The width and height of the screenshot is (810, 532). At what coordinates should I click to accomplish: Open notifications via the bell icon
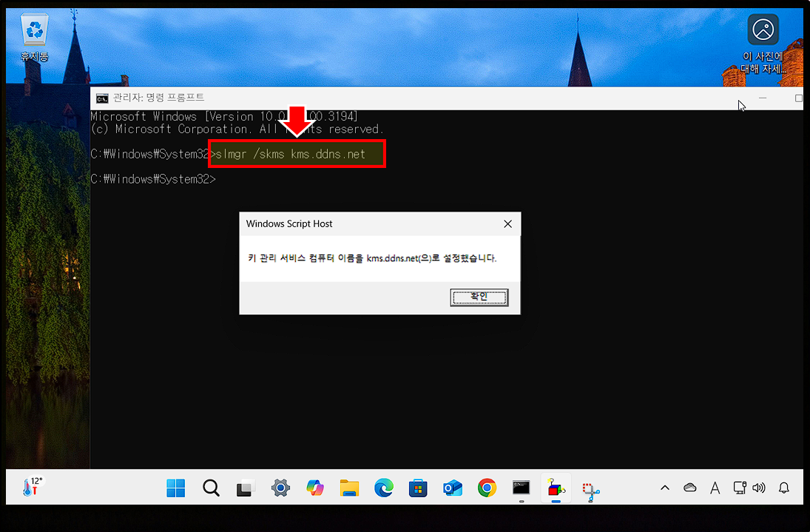[x=784, y=488]
